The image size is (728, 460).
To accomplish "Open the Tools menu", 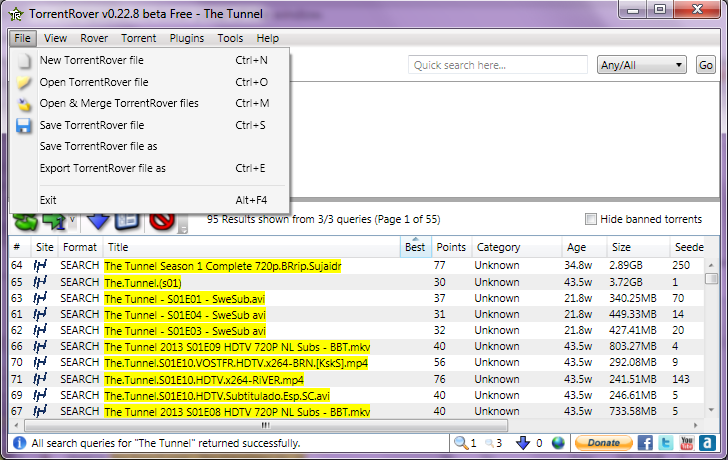I will [230, 38].
